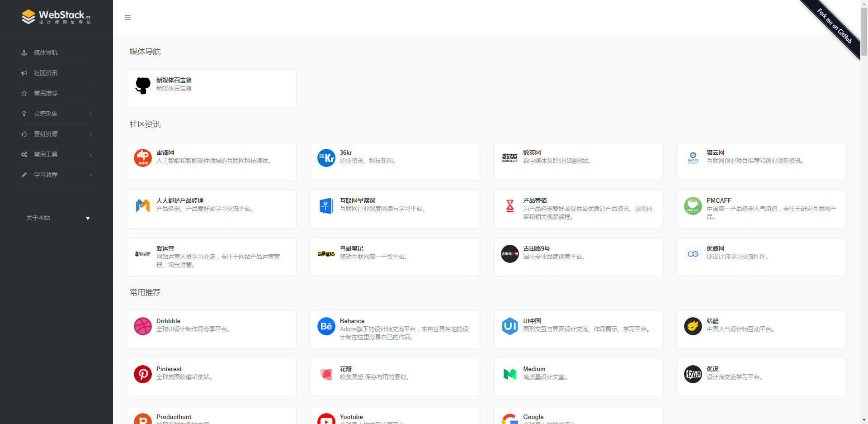Open the 关于本站 dropdown arrow
The height and width of the screenshot is (424, 868).
[x=88, y=218]
